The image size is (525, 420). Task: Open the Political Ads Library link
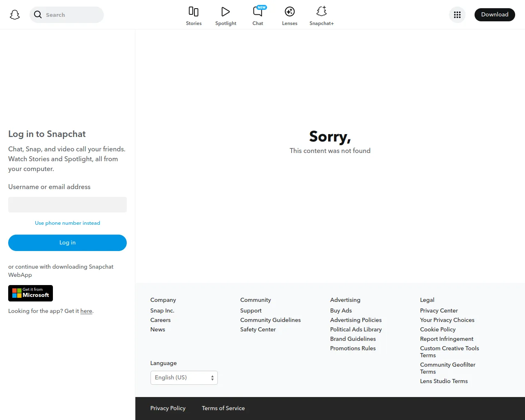click(356, 330)
